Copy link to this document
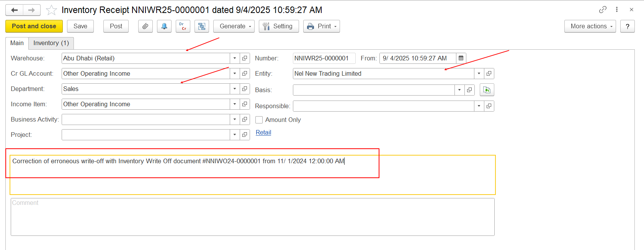 point(603,10)
